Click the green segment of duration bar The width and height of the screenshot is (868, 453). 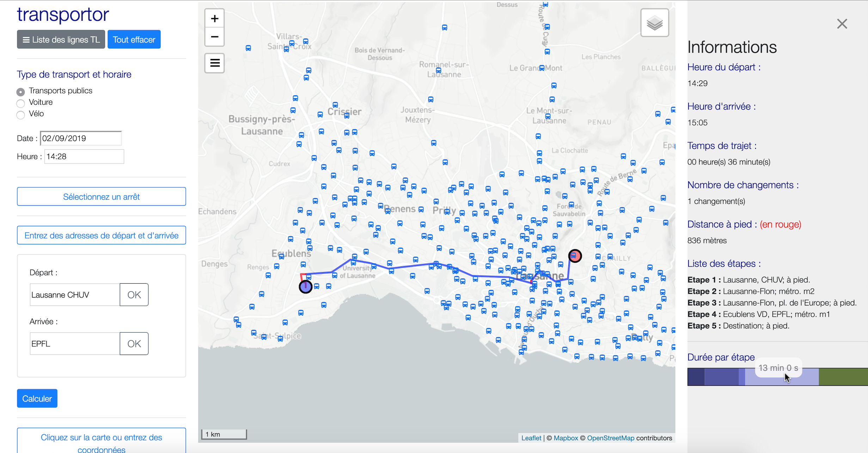pyautogui.click(x=843, y=377)
